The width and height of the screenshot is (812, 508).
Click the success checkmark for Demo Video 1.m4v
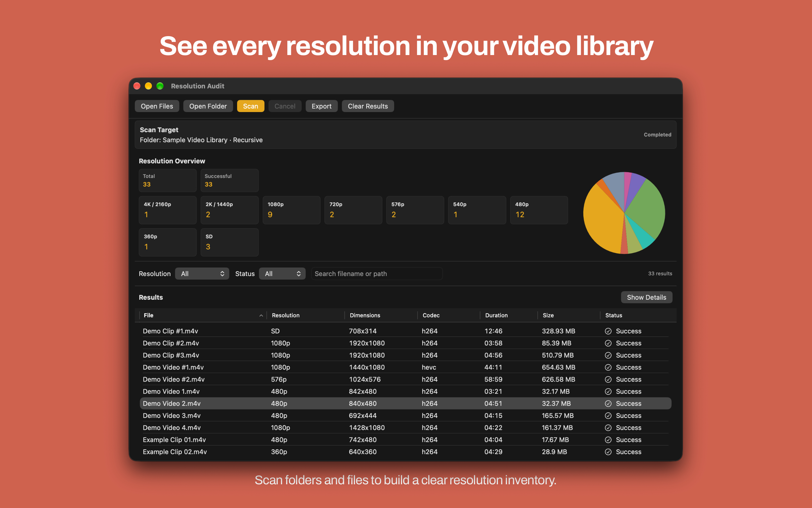tap(608, 391)
